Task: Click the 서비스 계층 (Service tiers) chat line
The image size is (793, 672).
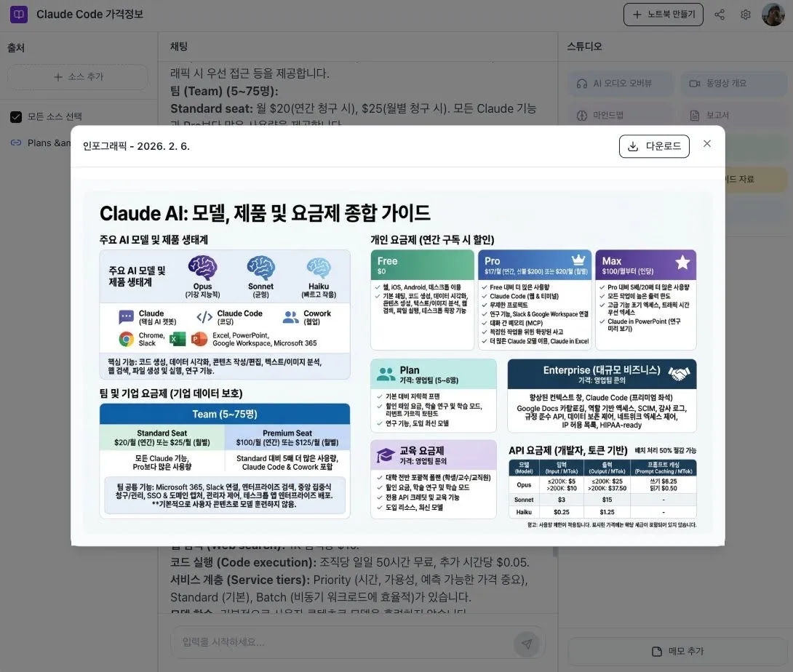Action: tap(348, 580)
